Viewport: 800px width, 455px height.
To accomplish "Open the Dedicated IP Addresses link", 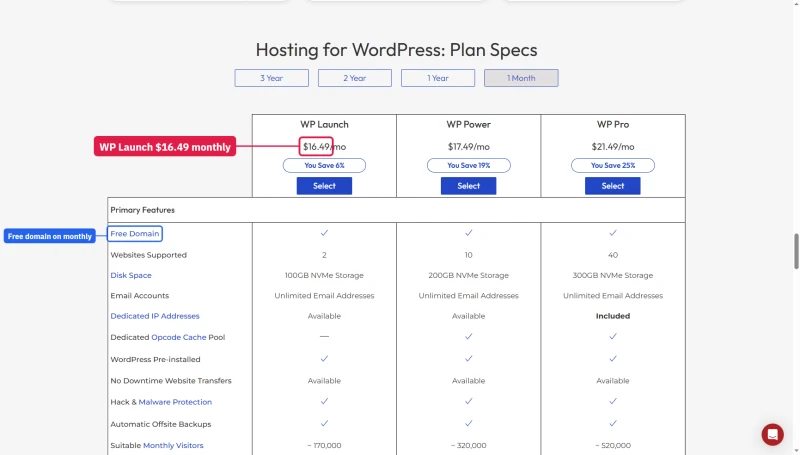I will tap(155, 316).
